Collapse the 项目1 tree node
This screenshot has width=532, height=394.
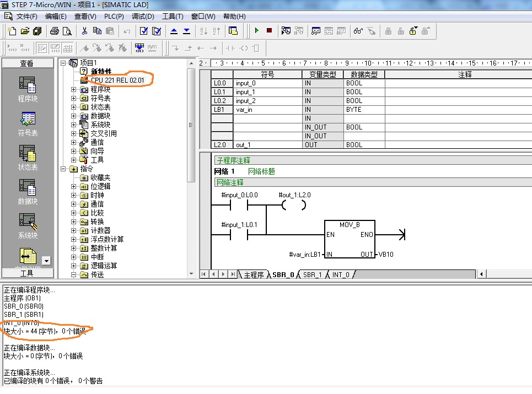[x=63, y=63]
